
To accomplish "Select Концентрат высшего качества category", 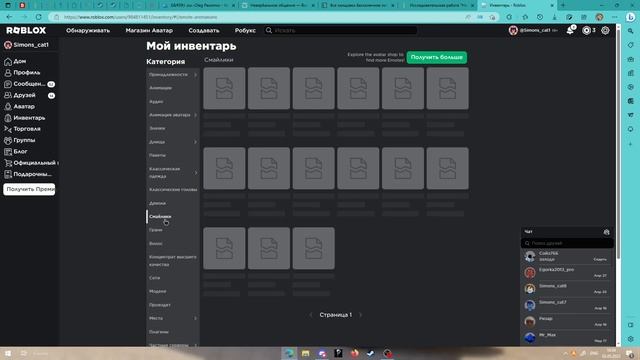I will point(172,261).
